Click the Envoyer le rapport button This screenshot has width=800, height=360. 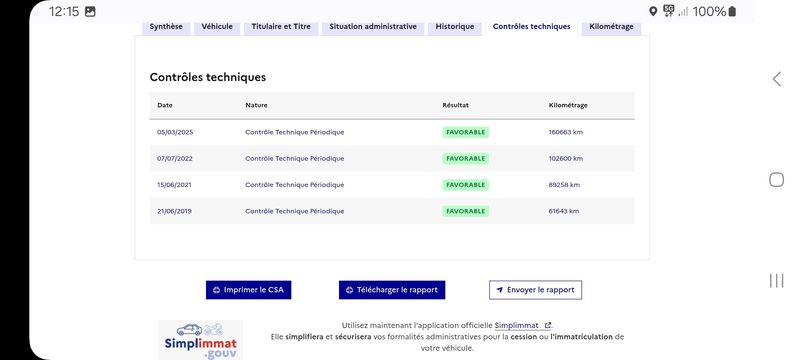tap(535, 290)
